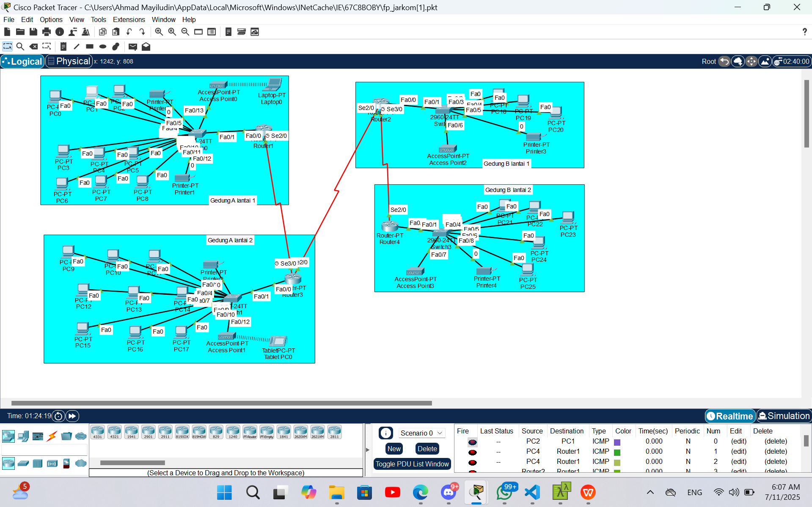Toggle Realtime mode on
This screenshot has height=507, width=812.
click(730, 416)
